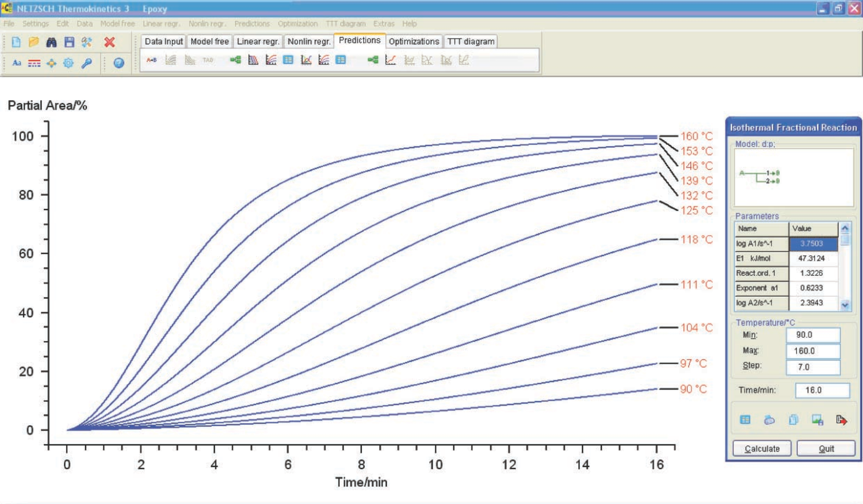Save graphic with the picture-disk icon

point(817,420)
